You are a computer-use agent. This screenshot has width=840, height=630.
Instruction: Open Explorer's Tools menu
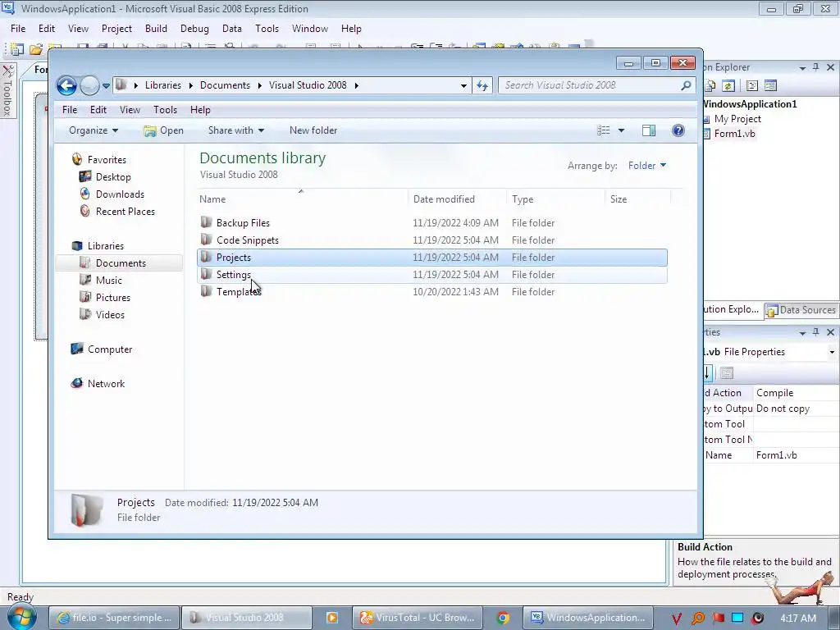point(165,110)
